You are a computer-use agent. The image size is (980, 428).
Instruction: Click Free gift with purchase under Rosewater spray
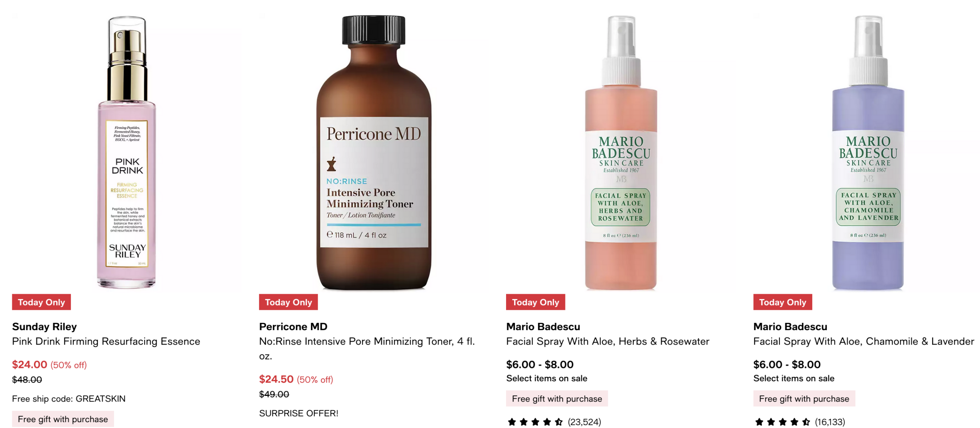tap(557, 399)
